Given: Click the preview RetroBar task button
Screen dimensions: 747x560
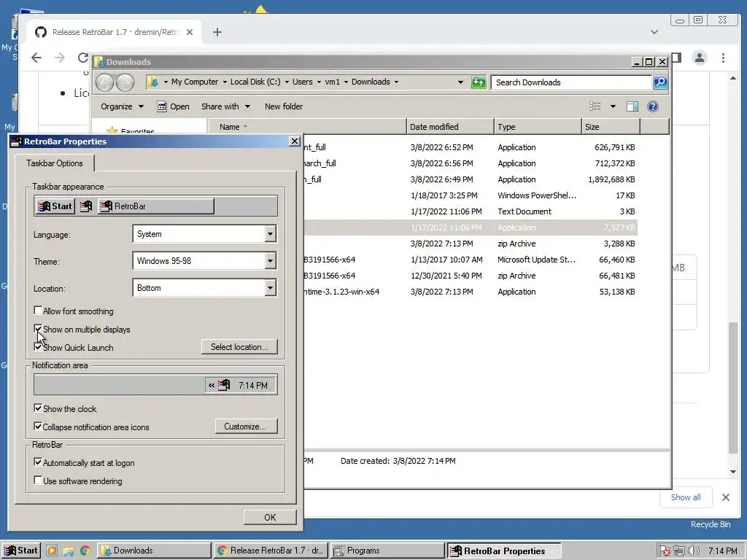Looking at the screenshot, I should click(156, 206).
